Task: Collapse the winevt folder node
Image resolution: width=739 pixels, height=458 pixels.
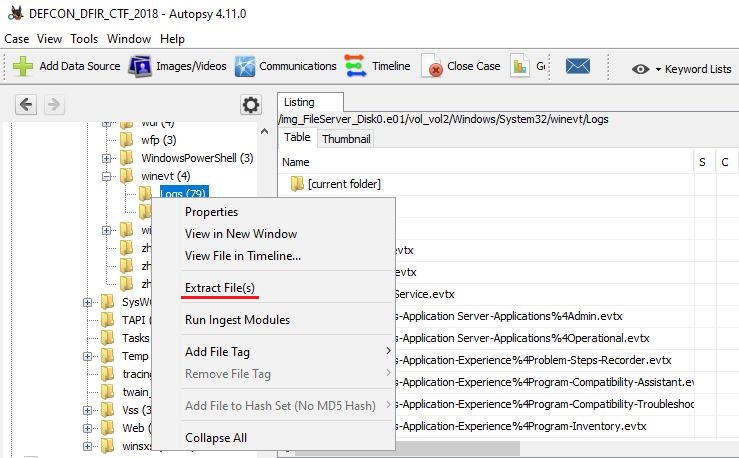Action: (107, 176)
